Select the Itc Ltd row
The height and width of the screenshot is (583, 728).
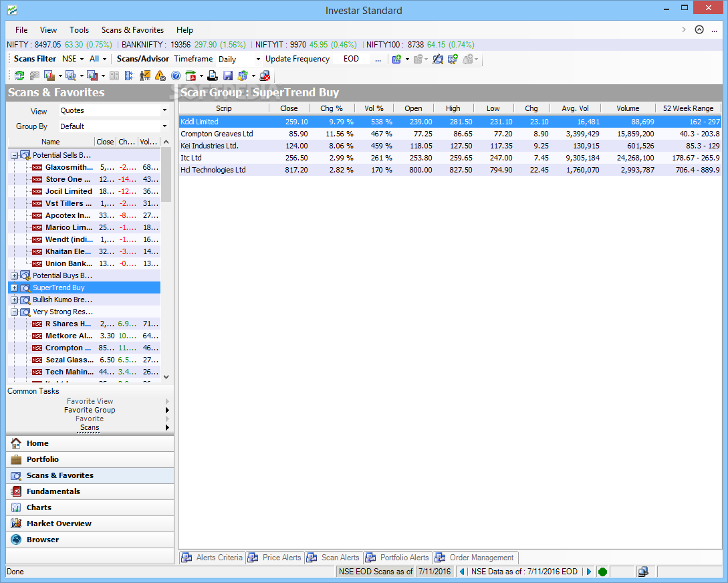[450, 158]
